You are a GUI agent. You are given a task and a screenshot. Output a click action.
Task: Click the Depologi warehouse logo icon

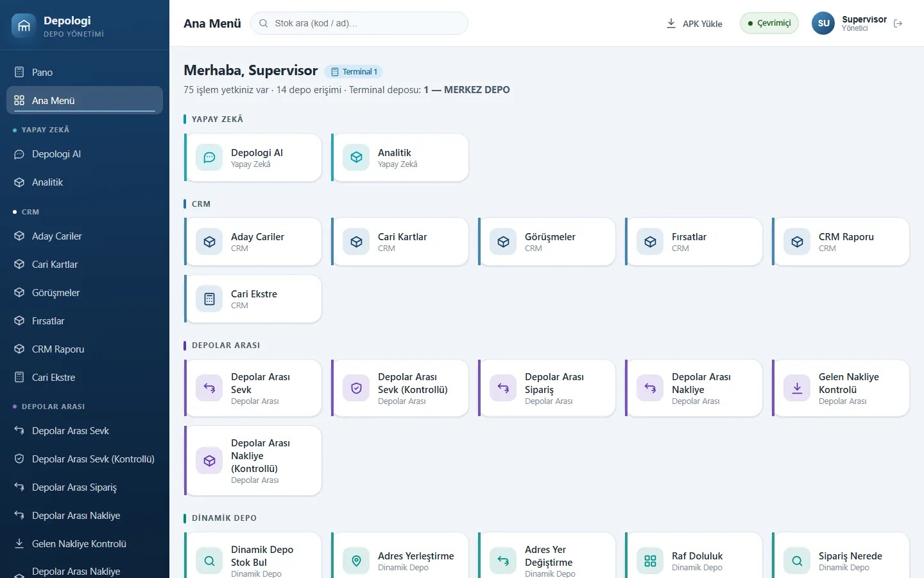24,26
